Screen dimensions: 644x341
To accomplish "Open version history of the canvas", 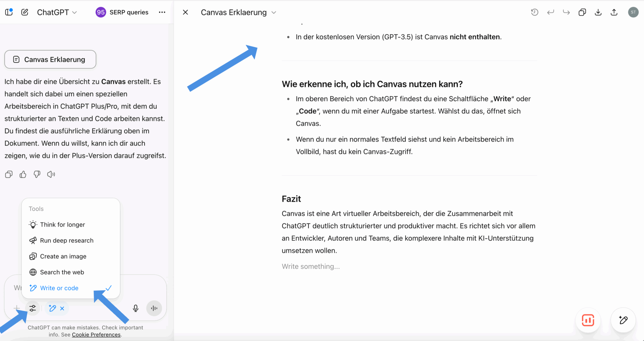I will click(535, 12).
